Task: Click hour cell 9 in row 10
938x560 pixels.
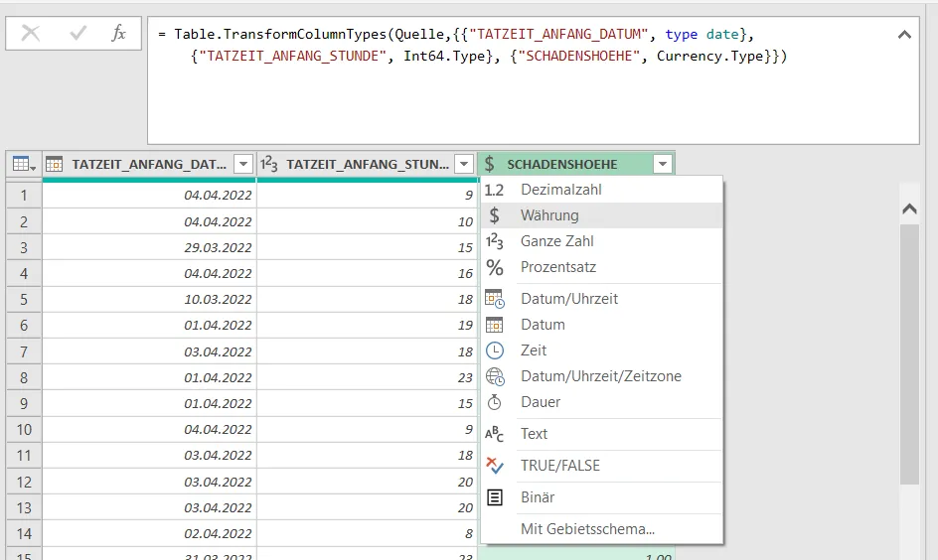Action: [367, 429]
